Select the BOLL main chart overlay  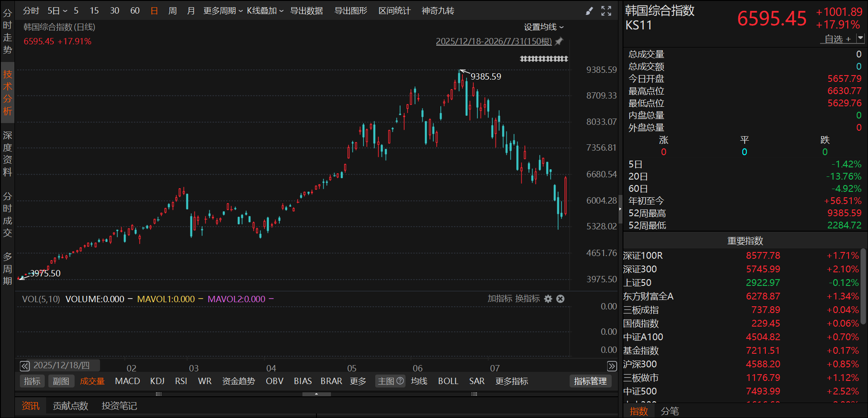click(x=448, y=381)
